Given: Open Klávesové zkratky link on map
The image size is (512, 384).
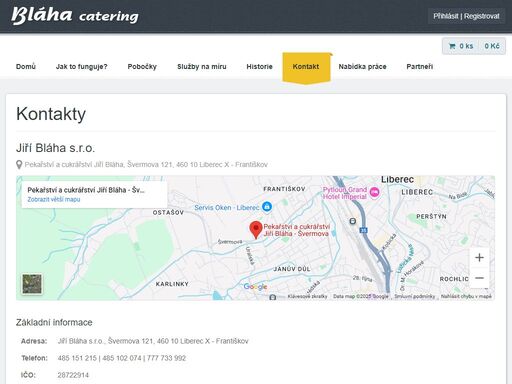Looking at the screenshot, I should pos(307,296).
